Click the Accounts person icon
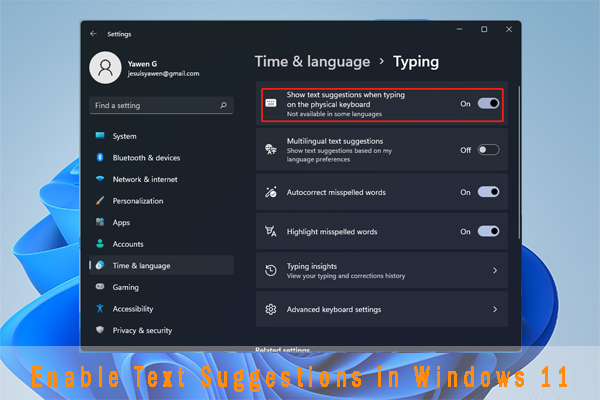Viewport: 600px width, 400px height. tap(100, 244)
